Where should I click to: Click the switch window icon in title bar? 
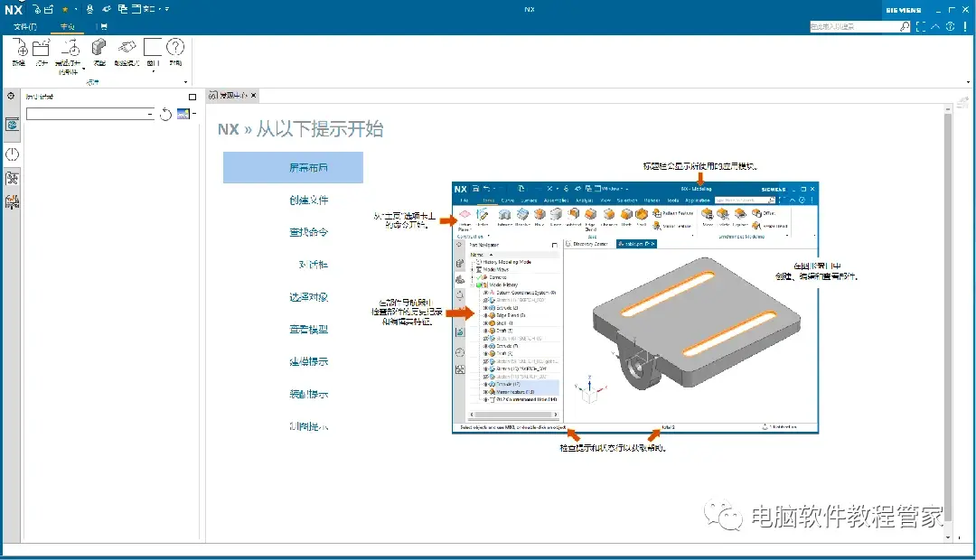pyautogui.click(x=123, y=9)
